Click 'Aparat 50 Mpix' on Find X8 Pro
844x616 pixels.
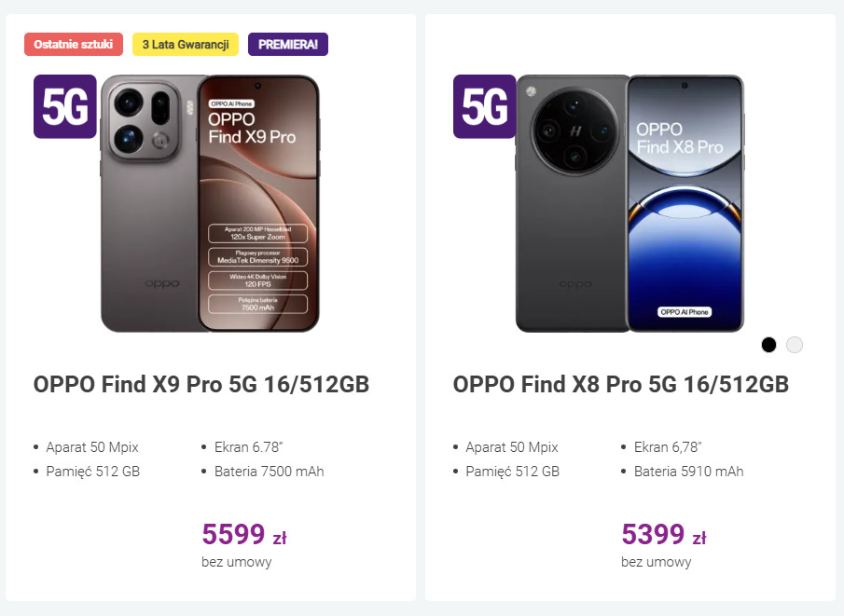point(511,447)
